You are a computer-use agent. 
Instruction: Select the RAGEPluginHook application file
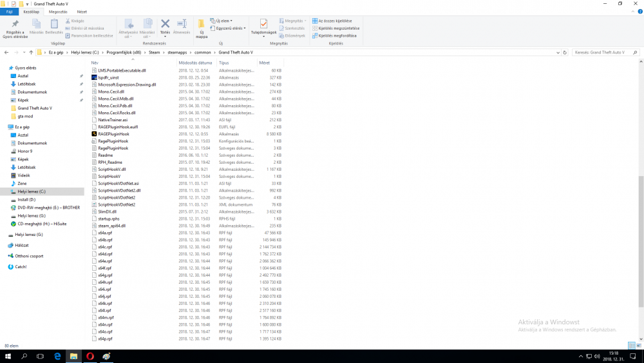coord(113,134)
